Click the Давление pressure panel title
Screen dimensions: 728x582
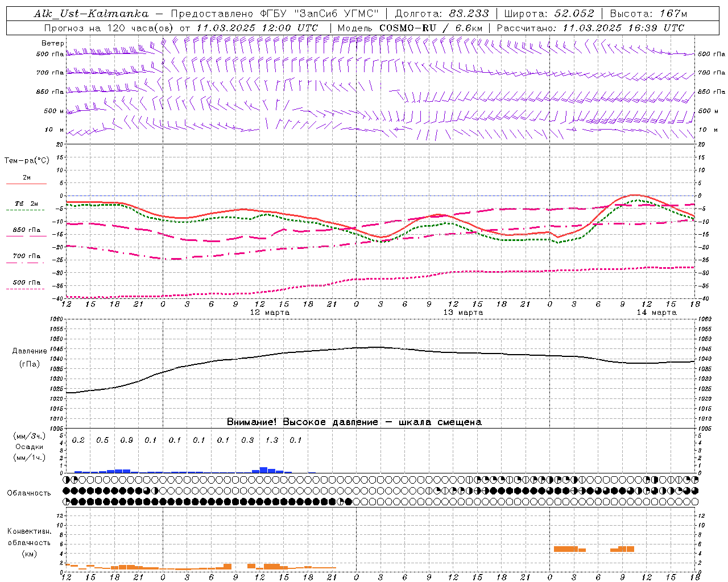[x=30, y=351]
